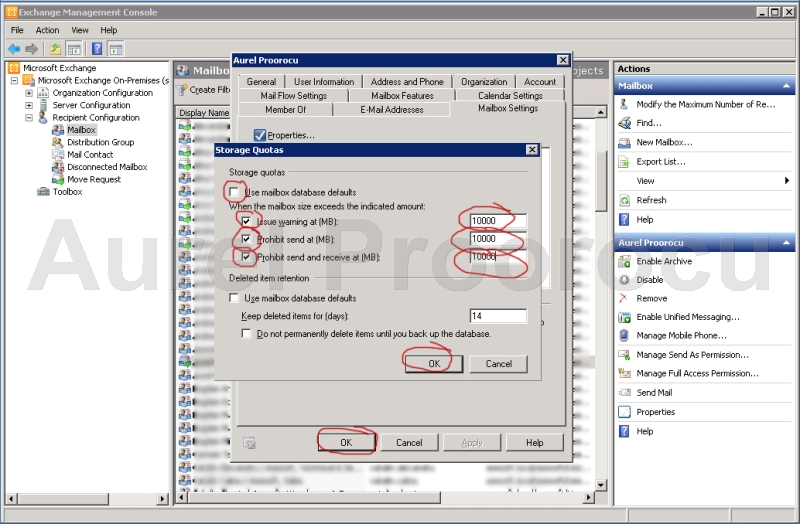Switch to the General tab
This screenshot has width=800, height=524.
(x=261, y=82)
